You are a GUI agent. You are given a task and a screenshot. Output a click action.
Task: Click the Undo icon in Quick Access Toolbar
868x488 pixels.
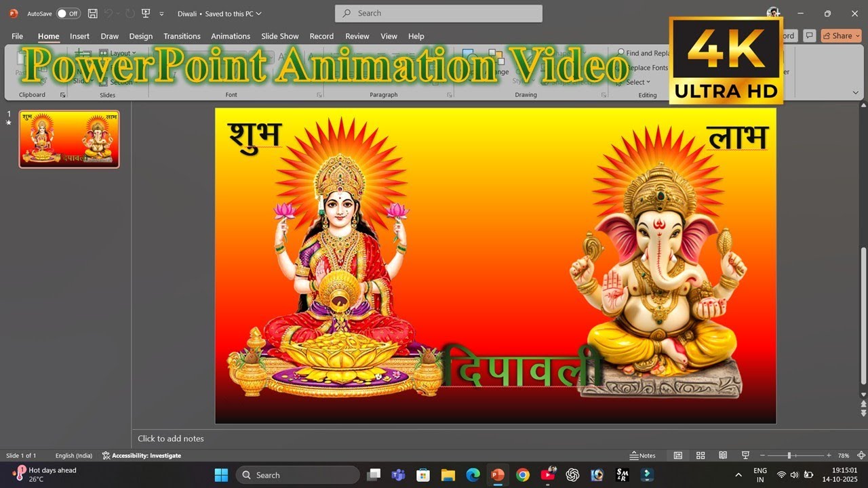(x=108, y=14)
